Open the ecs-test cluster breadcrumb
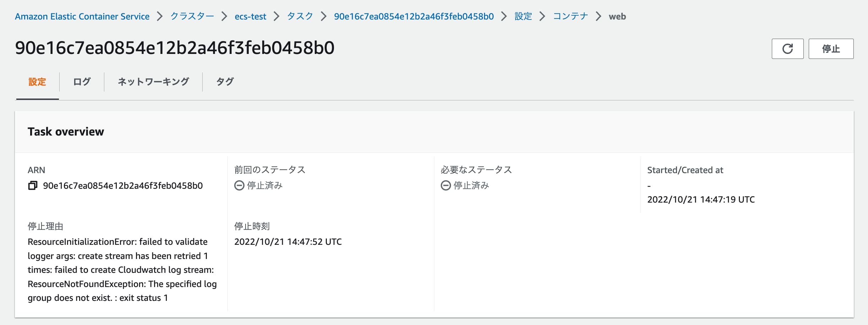 250,16
